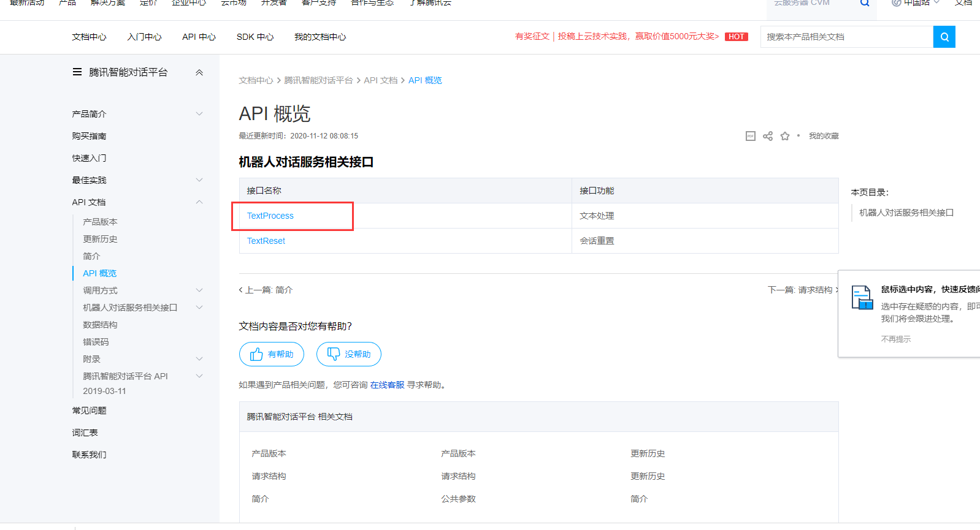The image size is (980, 530).
Task: Expand the 附录 chevron
Action: (199, 358)
